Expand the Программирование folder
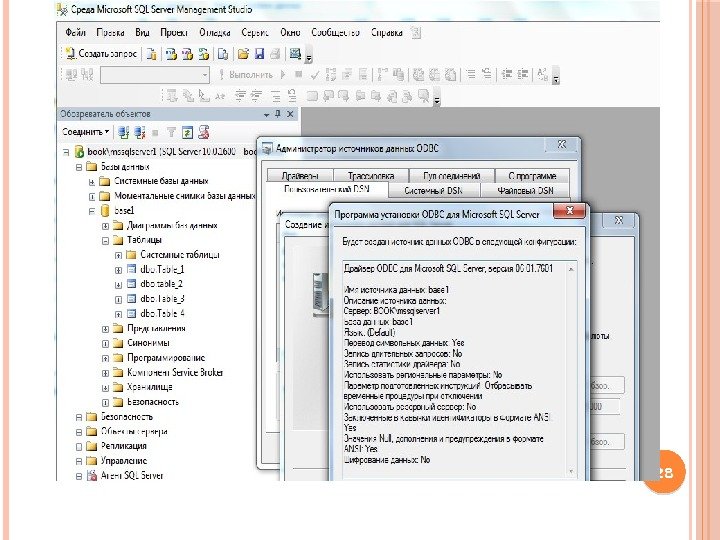The image size is (720, 540). point(105,358)
